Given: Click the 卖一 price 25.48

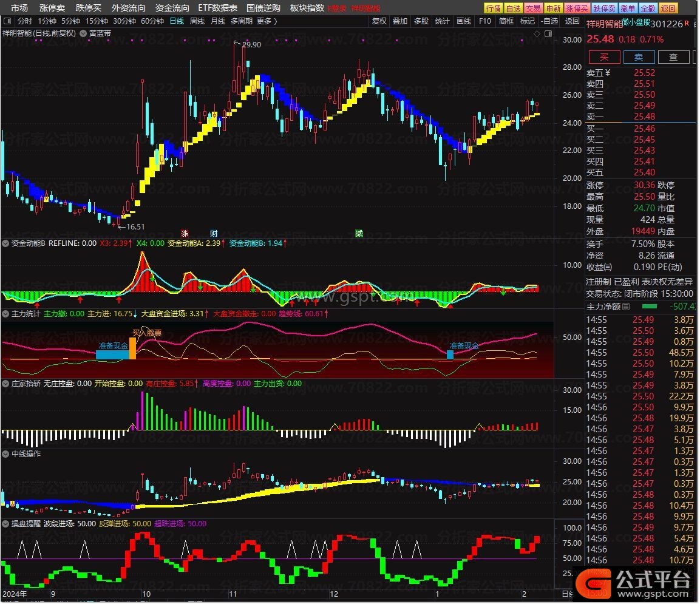Looking at the screenshot, I should [645, 117].
